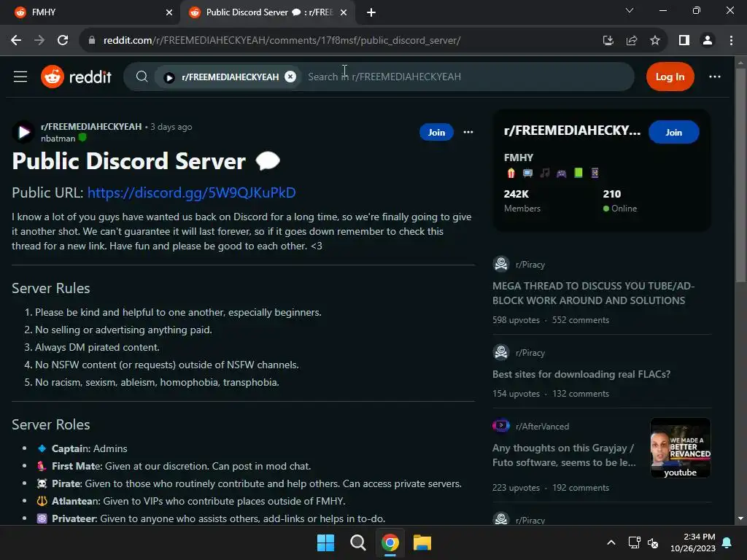Screen dimensions: 747x560
Task: Click the search magnifier in Reddit bar
Action: coord(142,77)
